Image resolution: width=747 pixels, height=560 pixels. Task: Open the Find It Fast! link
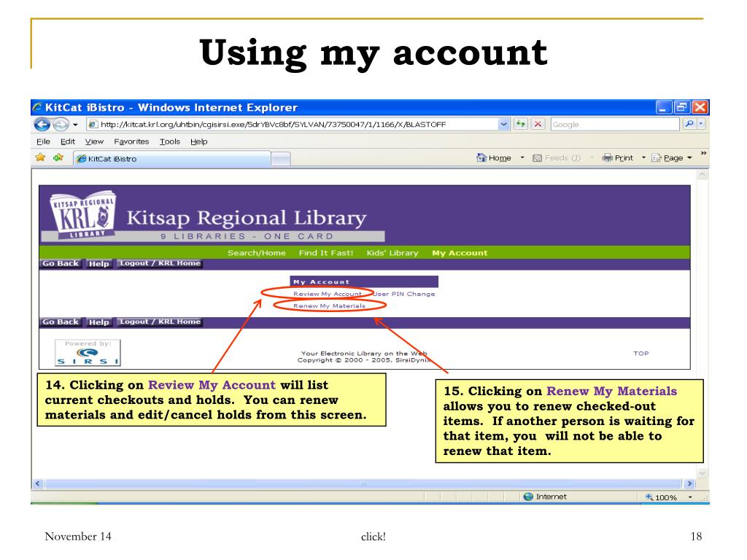(326, 253)
